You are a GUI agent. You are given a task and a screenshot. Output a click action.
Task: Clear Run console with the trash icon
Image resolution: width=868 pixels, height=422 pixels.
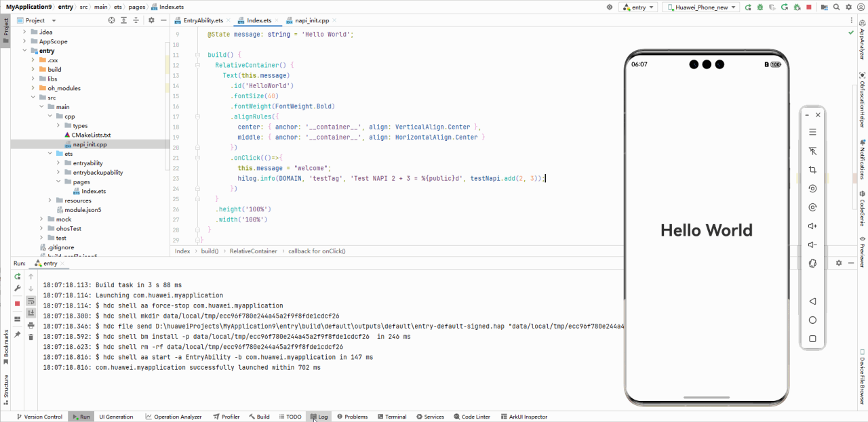(x=31, y=337)
